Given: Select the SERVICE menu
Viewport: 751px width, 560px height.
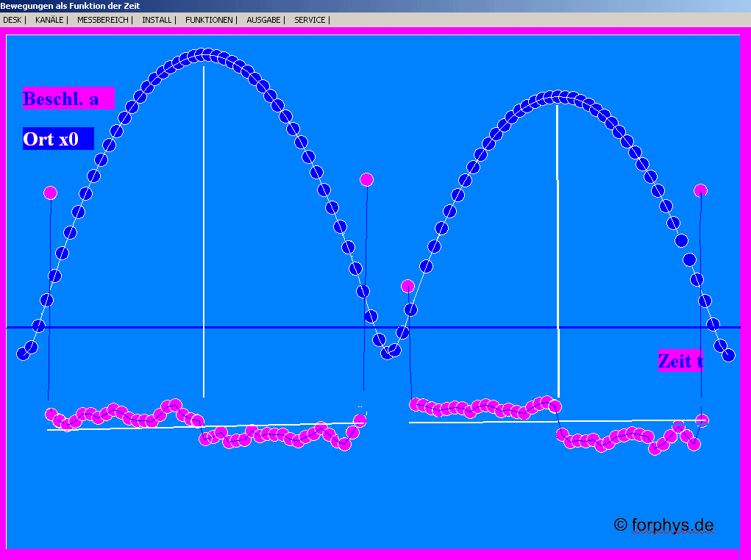Looking at the screenshot, I should (x=310, y=20).
